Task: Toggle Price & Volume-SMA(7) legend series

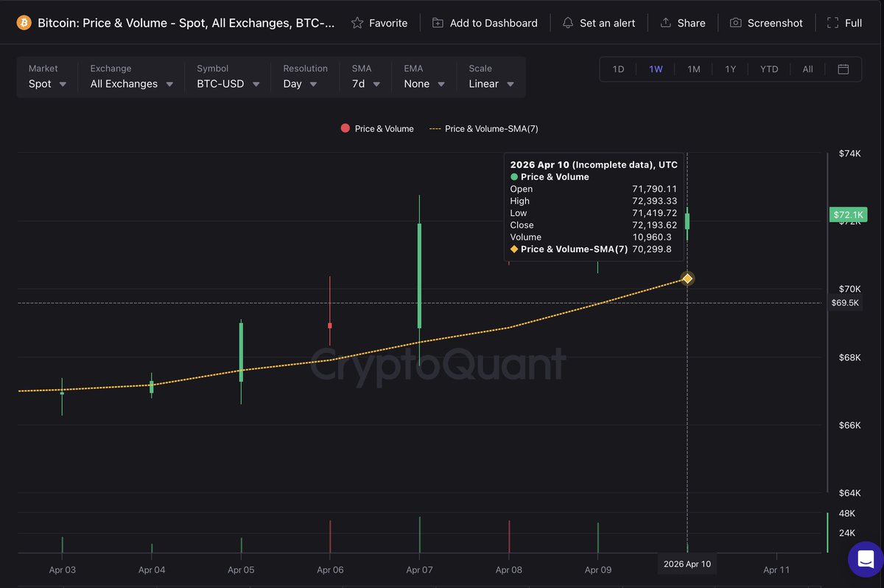Action: click(483, 129)
